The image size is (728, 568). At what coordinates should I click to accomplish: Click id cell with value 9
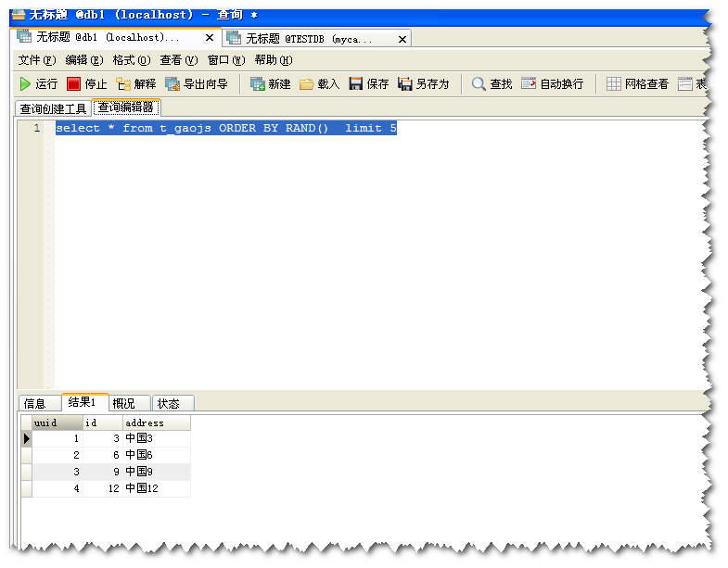103,472
